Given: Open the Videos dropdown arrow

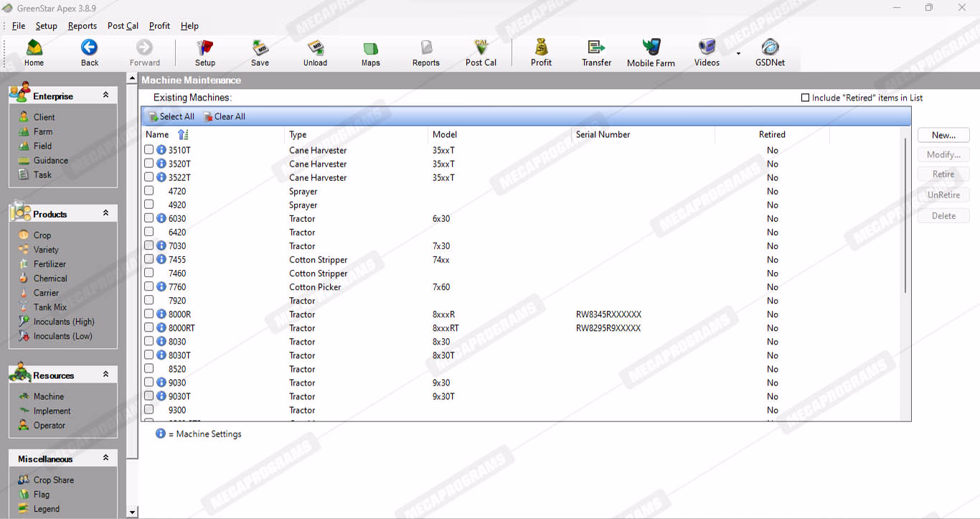Looking at the screenshot, I should 738,53.
